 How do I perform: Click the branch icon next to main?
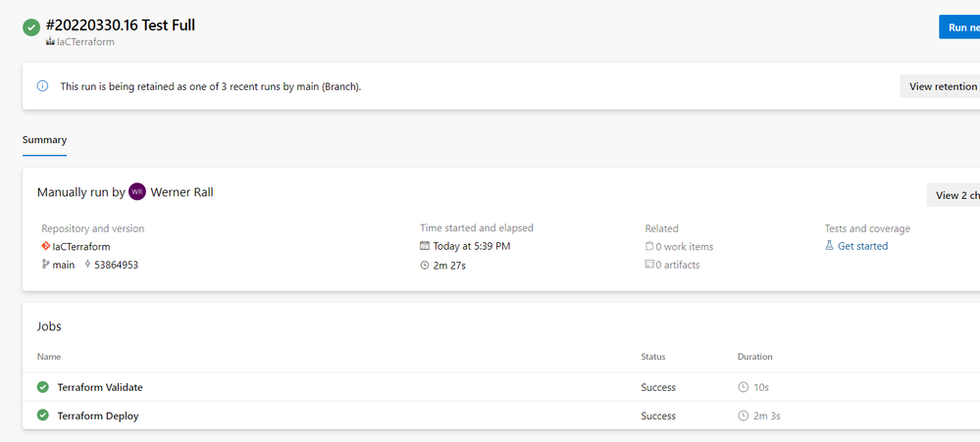point(45,265)
